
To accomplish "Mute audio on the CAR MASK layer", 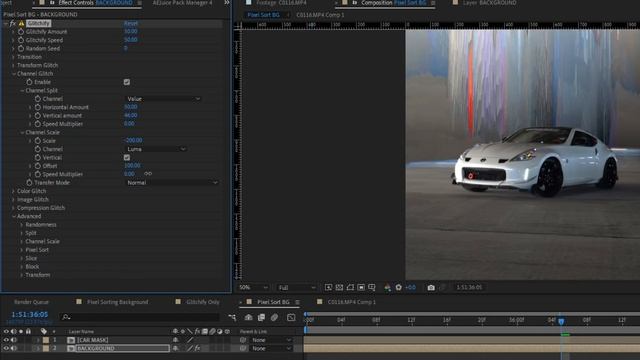I will click(x=14, y=340).
